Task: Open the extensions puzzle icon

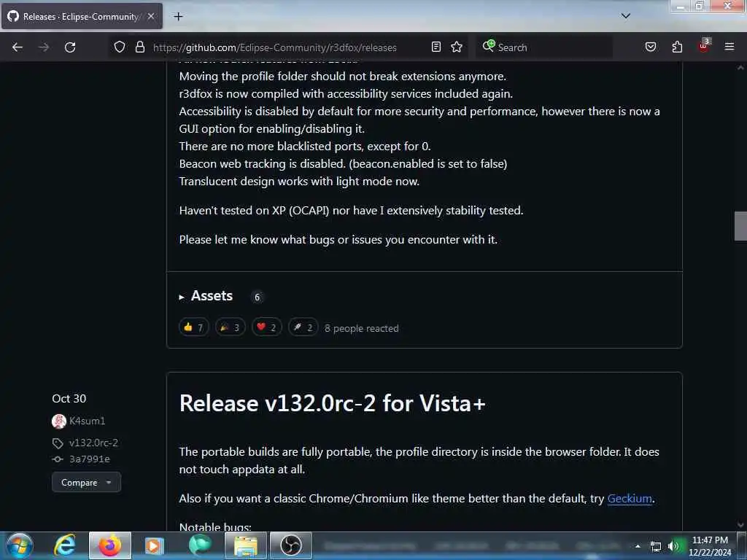Action: click(x=677, y=47)
